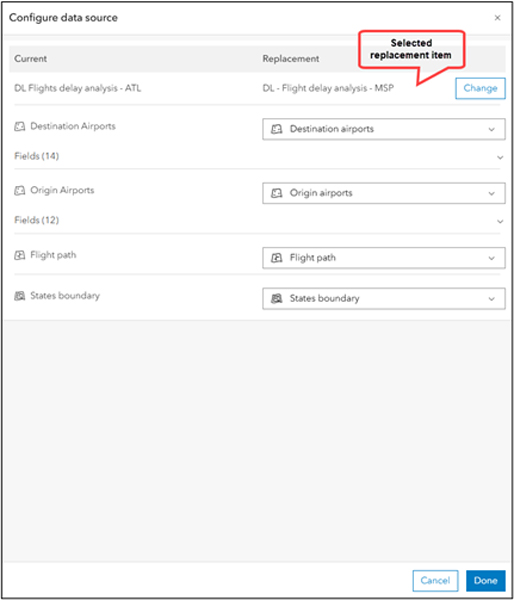
Task: Open the Destination airports replacement dropdown
Action: coord(383,129)
